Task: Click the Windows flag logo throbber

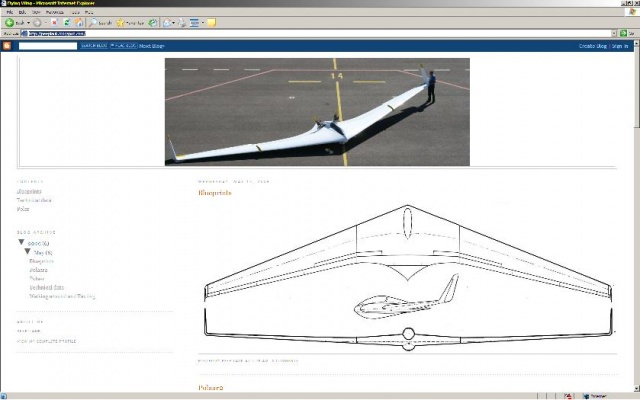Action: point(632,12)
